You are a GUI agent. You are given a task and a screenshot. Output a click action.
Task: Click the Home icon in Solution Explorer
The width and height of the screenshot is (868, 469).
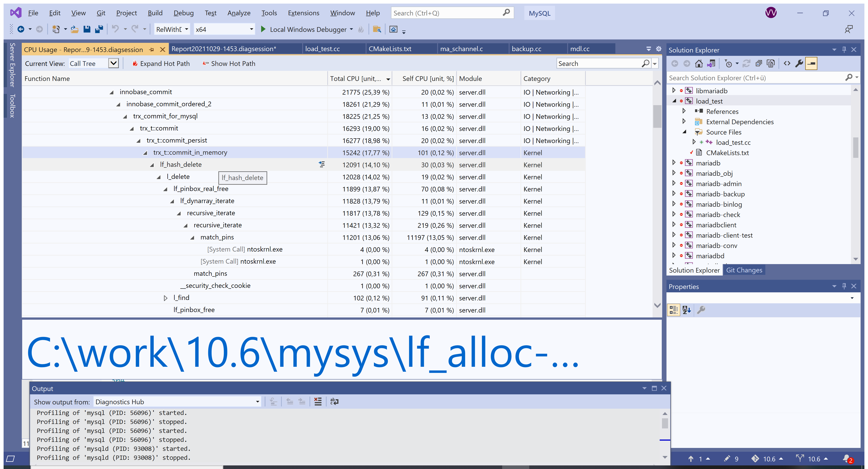(x=699, y=63)
